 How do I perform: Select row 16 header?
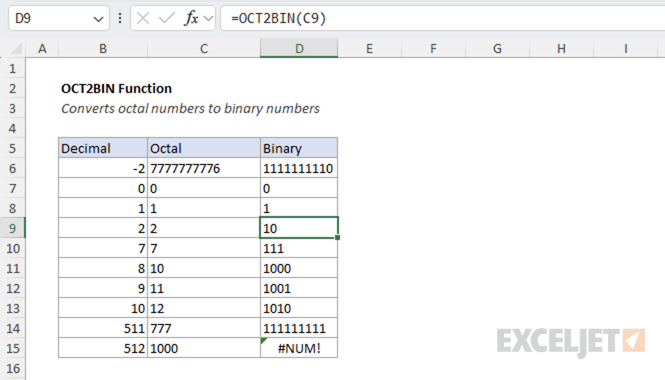pyautogui.click(x=12, y=368)
